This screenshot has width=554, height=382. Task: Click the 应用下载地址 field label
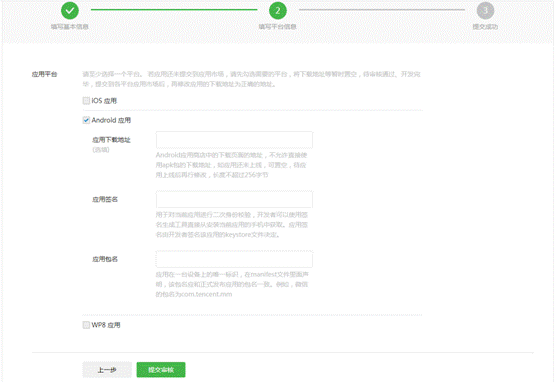111,140
